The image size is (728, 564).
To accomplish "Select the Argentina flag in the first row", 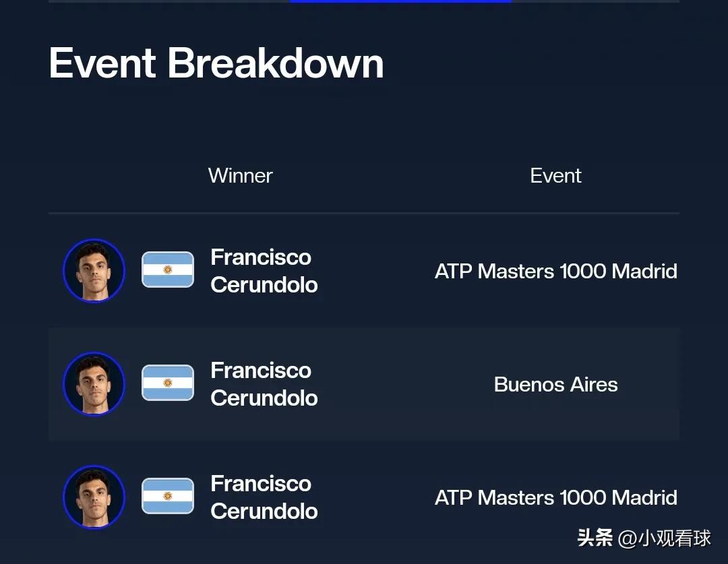I will (168, 270).
